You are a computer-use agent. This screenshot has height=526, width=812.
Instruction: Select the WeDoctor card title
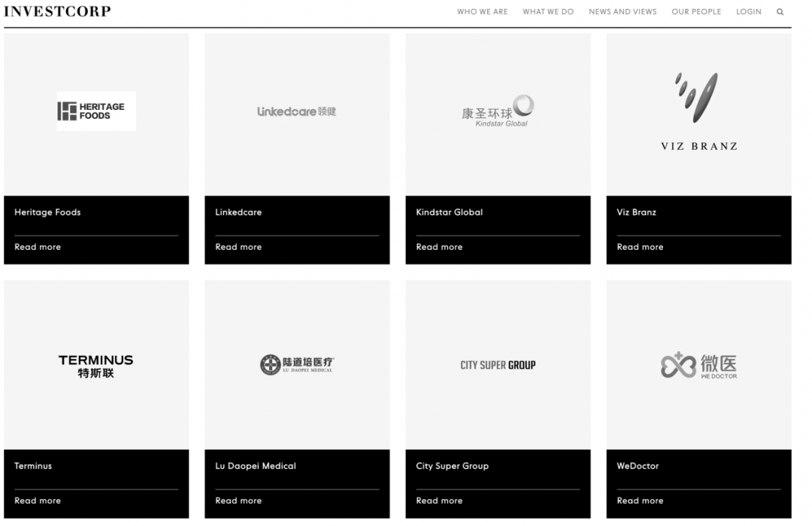point(638,466)
